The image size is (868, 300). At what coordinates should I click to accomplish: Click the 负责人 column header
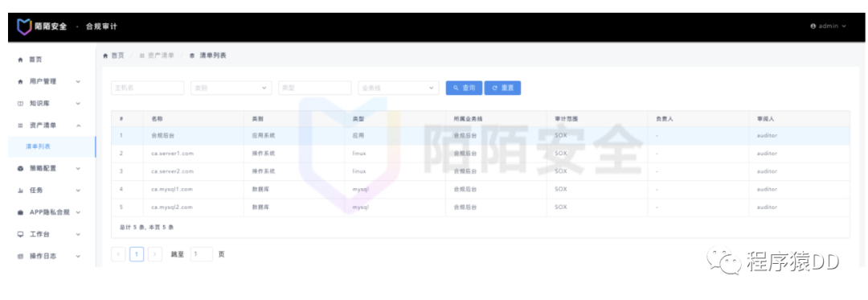pyautogui.click(x=665, y=119)
